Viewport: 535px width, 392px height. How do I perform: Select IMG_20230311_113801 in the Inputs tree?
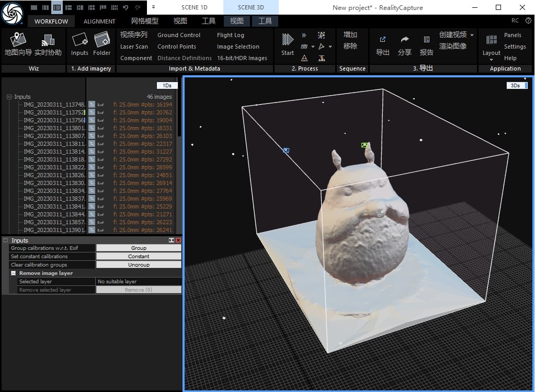(x=54, y=128)
